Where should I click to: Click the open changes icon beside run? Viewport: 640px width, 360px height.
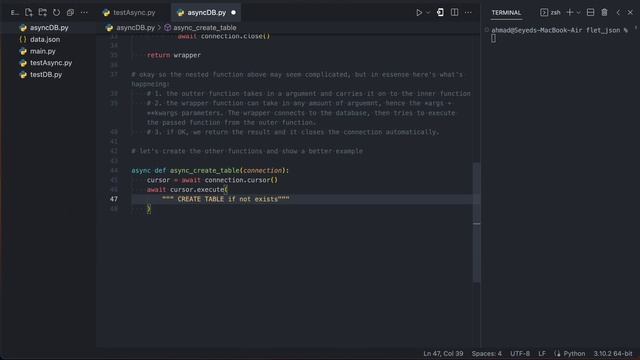[440, 13]
